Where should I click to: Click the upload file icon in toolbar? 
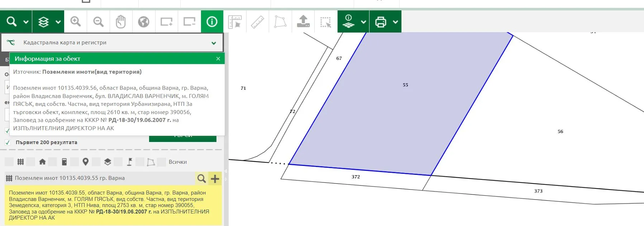303,22
